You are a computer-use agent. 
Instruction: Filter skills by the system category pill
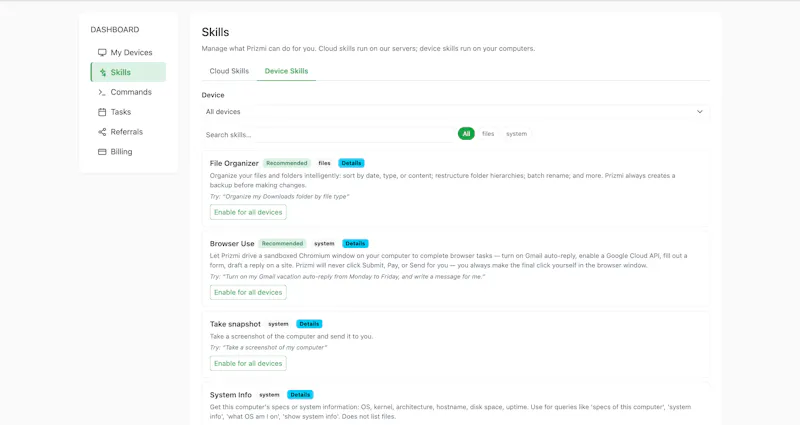[x=516, y=134]
